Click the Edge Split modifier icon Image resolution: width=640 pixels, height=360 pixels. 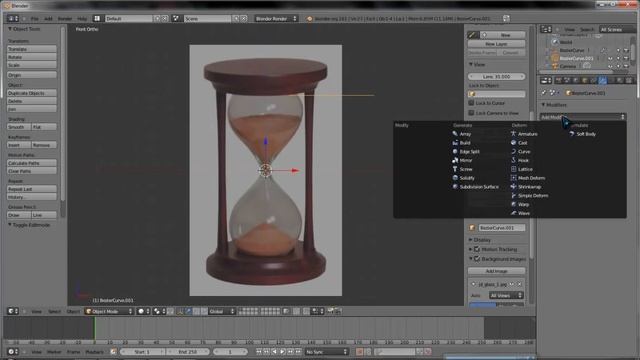pos(455,151)
